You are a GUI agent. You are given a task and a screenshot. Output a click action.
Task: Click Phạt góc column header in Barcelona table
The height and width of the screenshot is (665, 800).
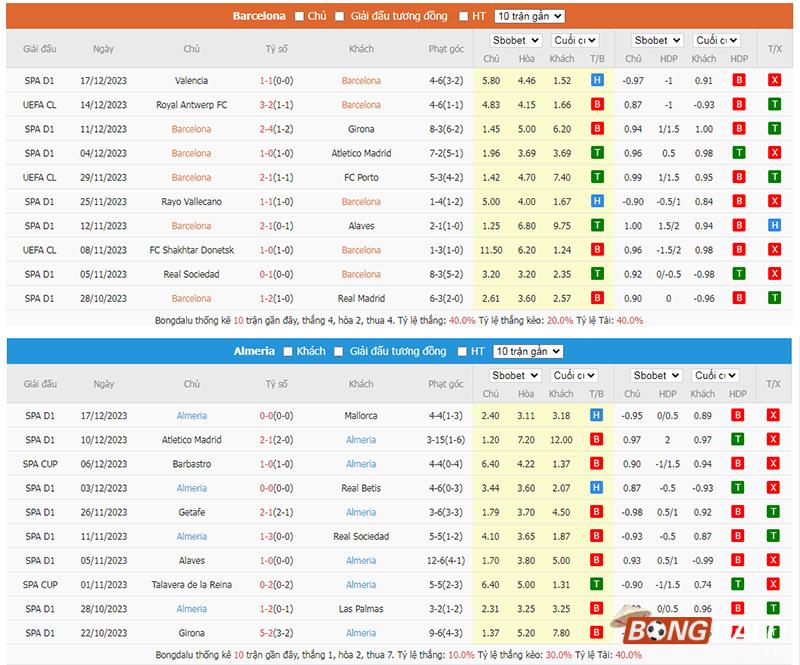click(x=446, y=49)
